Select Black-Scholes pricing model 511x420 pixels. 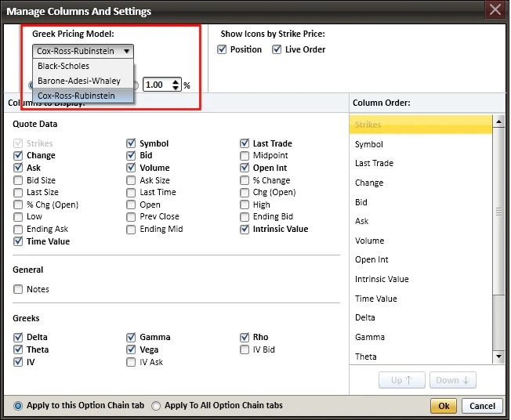pos(63,67)
